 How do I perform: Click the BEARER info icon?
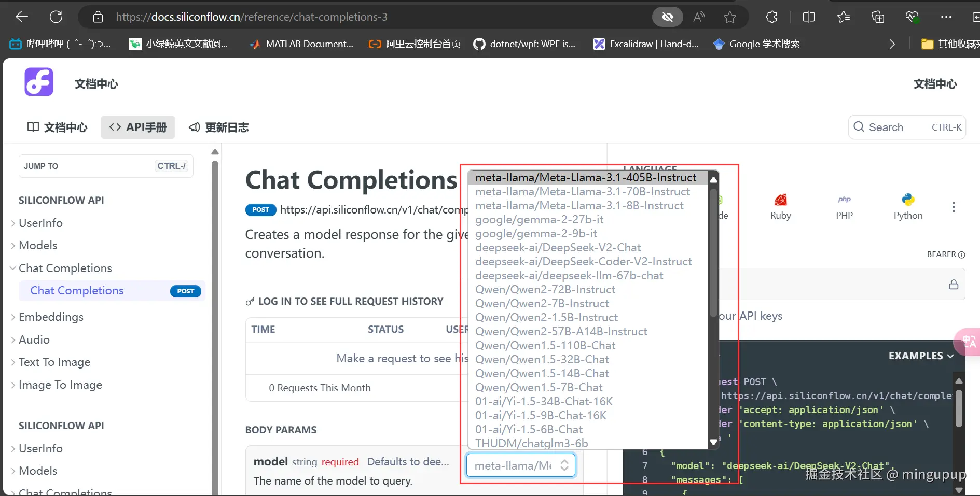tap(961, 254)
